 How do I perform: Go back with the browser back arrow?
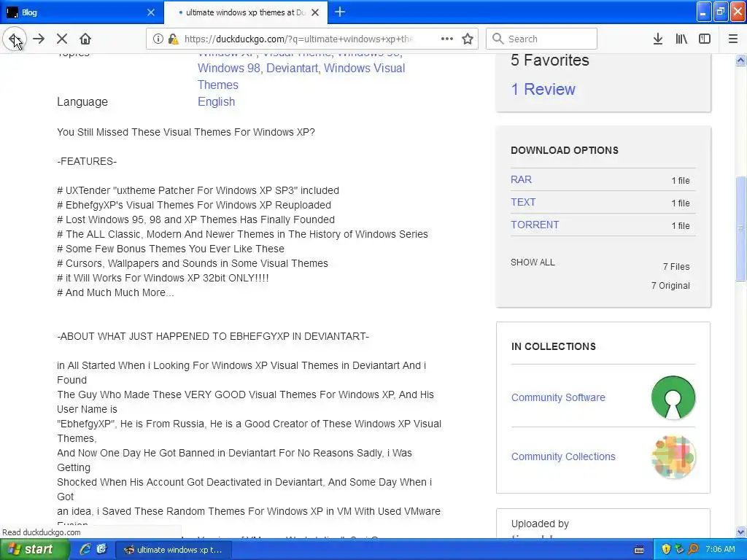15,39
